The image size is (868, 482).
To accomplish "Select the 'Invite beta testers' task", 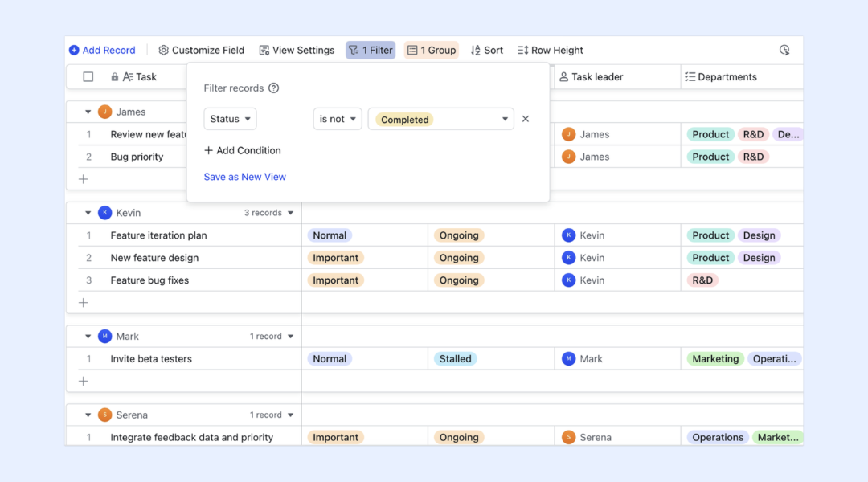I will (x=151, y=359).
